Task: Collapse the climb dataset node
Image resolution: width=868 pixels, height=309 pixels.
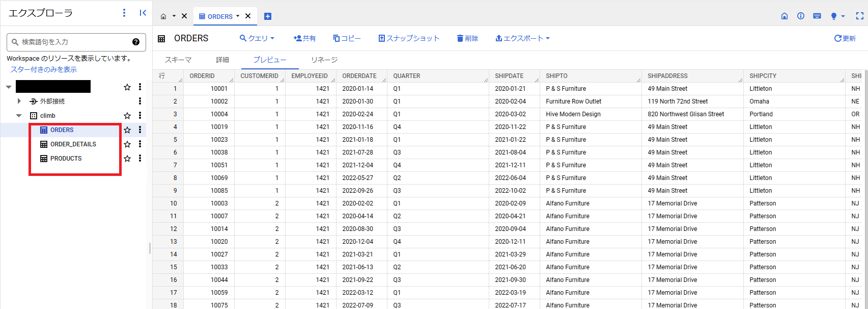Action: tap(19, 116)
